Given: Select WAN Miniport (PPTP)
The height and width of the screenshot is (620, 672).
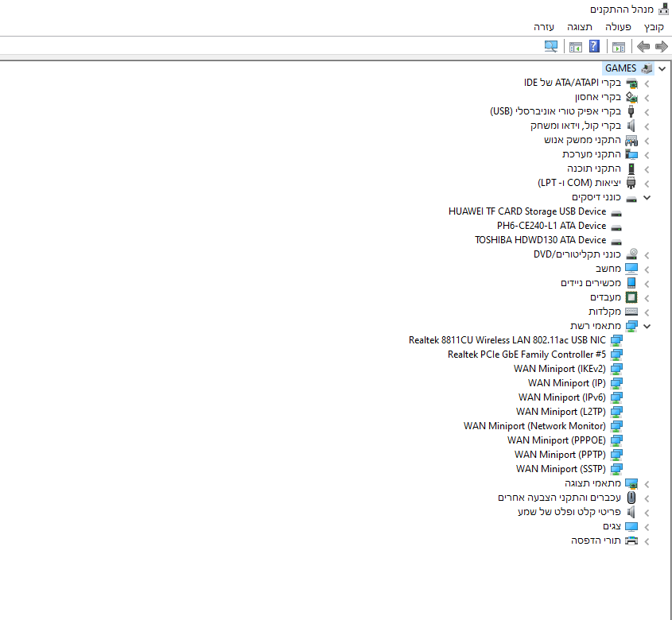Looking at the screenshot, I should point(560,455).
